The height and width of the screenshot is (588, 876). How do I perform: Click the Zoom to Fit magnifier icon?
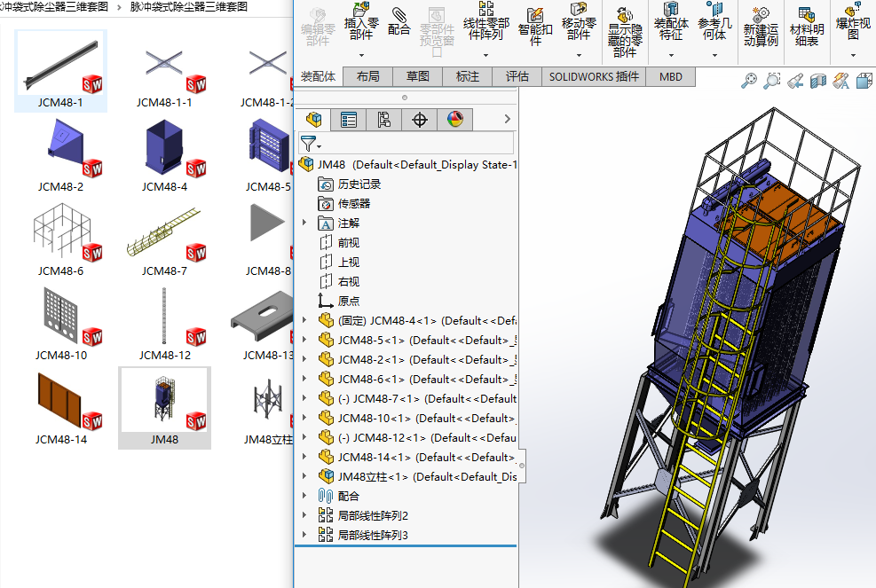tap(749, 82)
